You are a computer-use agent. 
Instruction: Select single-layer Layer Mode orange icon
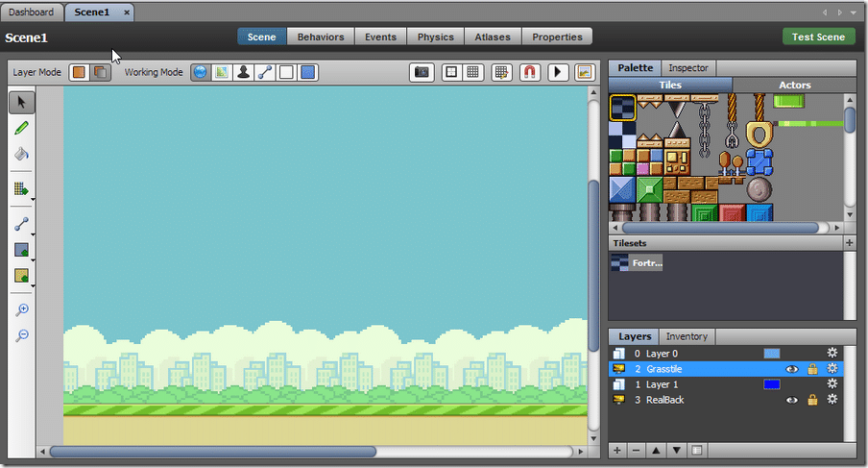click(79, 72)
